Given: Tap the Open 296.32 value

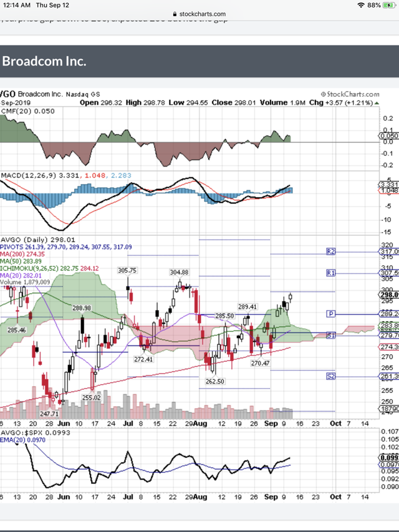Looking at the screenshot, I should coord(101,102).
